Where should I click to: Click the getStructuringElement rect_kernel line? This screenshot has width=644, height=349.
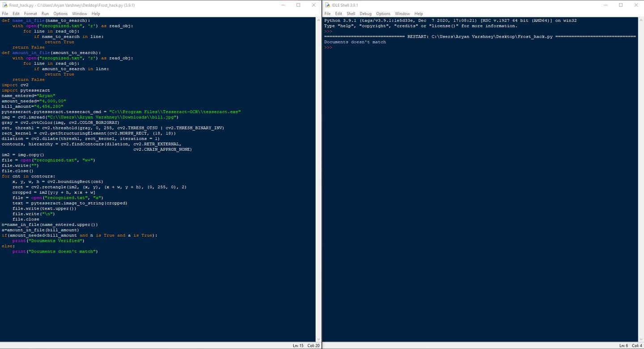tap(89, 133)
